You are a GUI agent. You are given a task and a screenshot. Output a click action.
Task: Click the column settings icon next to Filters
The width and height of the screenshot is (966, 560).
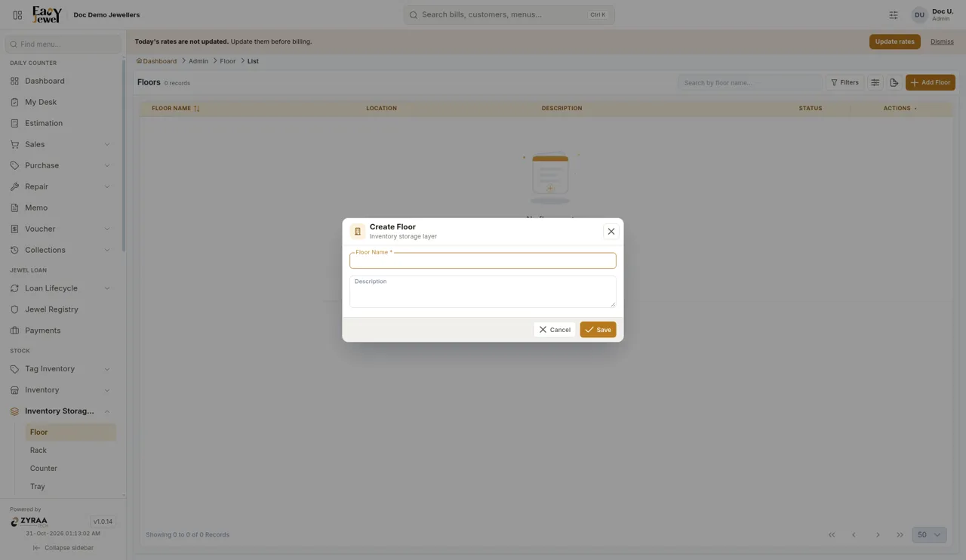[x=875, y=82]
